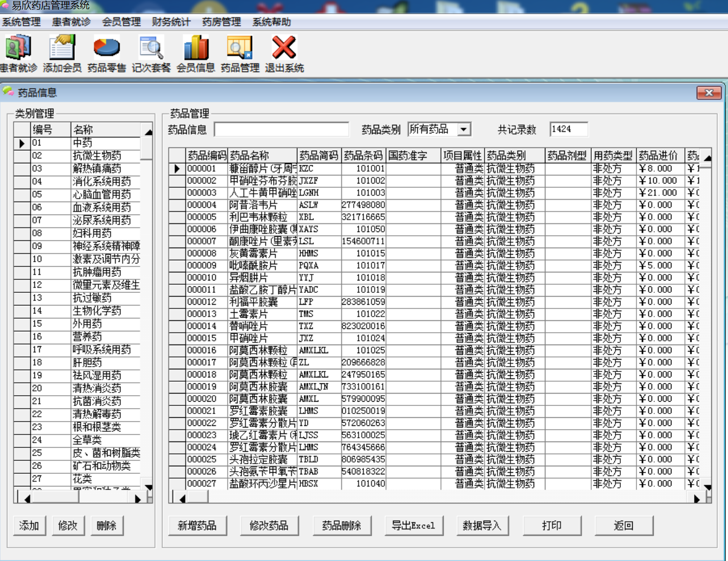
Task: Close the 药品信息 window
Action: pyautogui.click(x=709, y=93)
